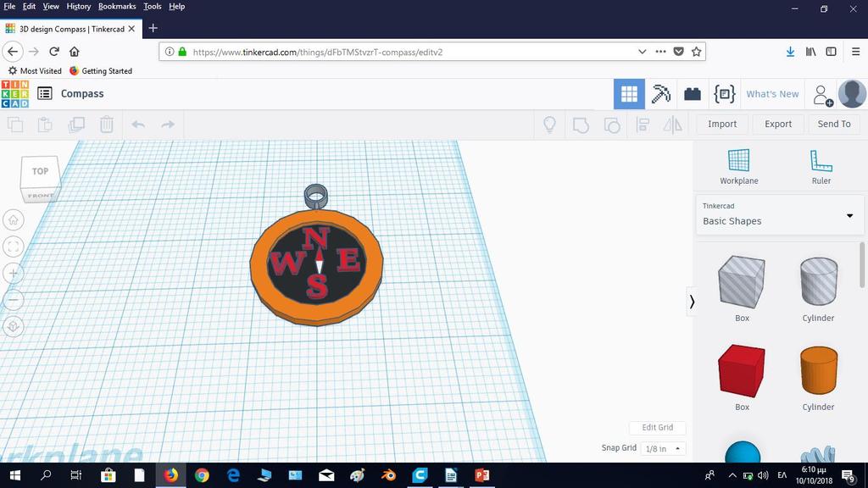Open Firefox in the taskbar
Viewport: 868px width, 488px height.
171,475
